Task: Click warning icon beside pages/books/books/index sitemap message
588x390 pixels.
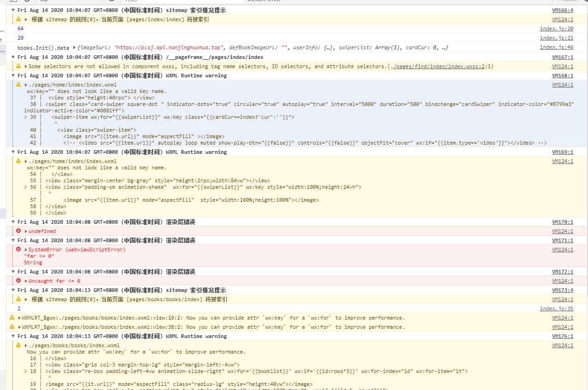Action: click(x=18, y=299)
